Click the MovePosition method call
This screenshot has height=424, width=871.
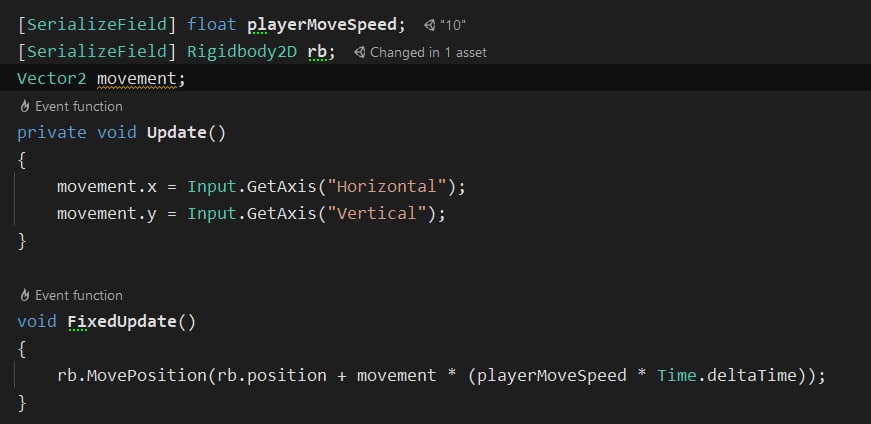point(147,376)
